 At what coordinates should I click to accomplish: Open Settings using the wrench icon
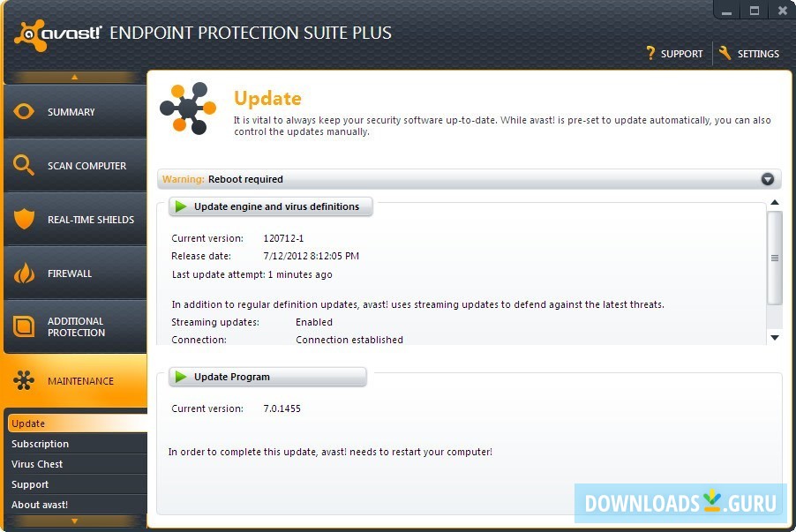pyautogui.click(x=725, y=53)
